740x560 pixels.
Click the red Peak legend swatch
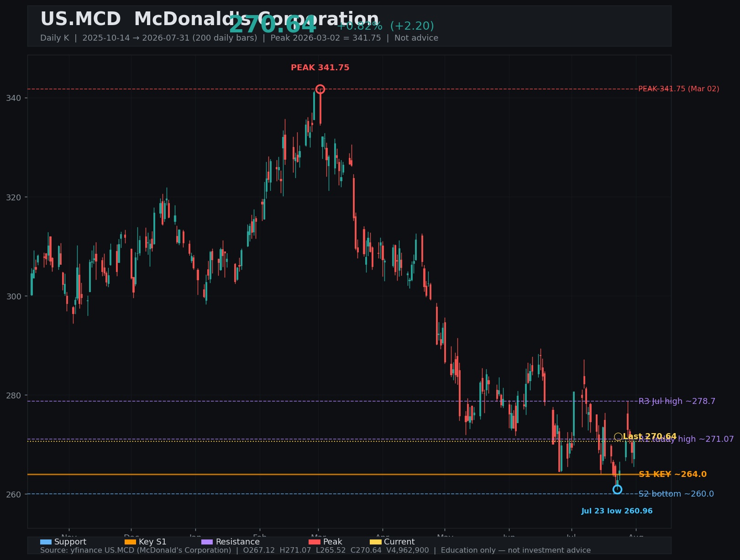pos(315,542)
